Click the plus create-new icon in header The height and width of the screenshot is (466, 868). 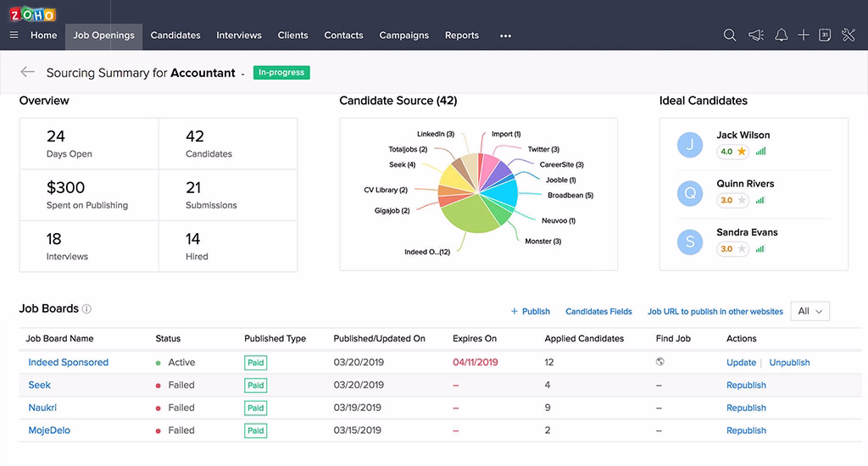pyautogui.click(x=804, y=36)
